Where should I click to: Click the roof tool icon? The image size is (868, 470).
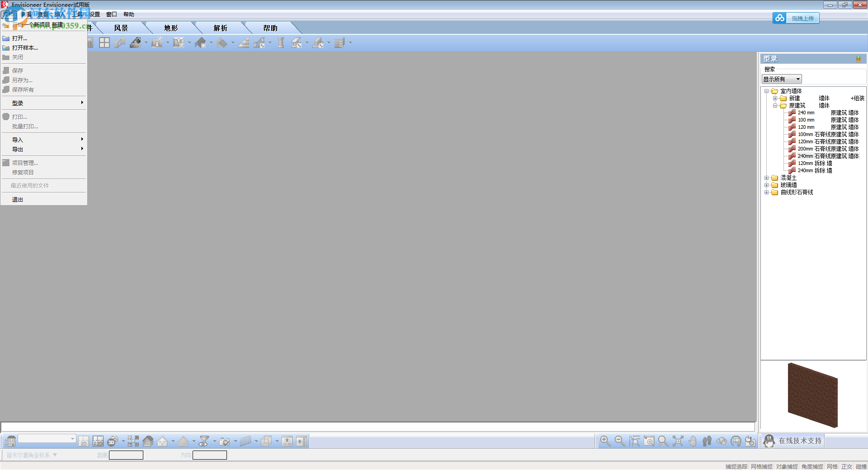pyautogui.click(x=200, y=42)
